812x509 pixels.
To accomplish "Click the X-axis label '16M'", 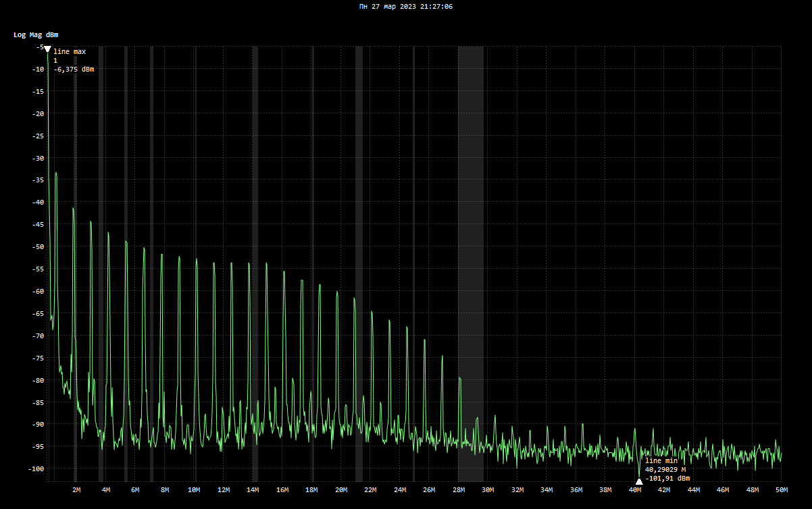I will tap(282, 489).
